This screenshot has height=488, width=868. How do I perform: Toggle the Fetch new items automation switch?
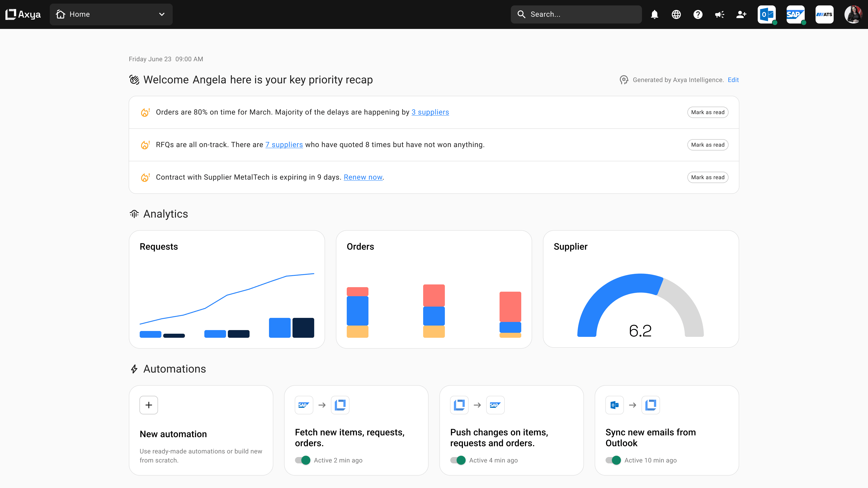[x=303, y=460]
